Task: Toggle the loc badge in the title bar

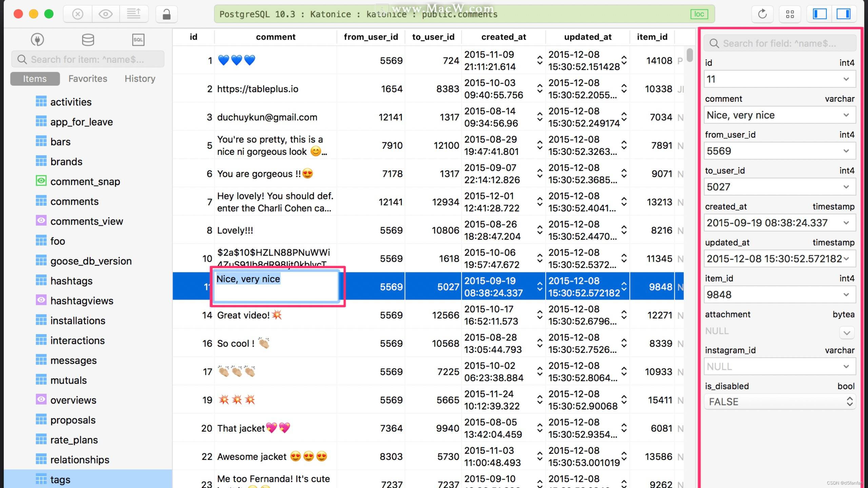Action: [x=699, y=14]
